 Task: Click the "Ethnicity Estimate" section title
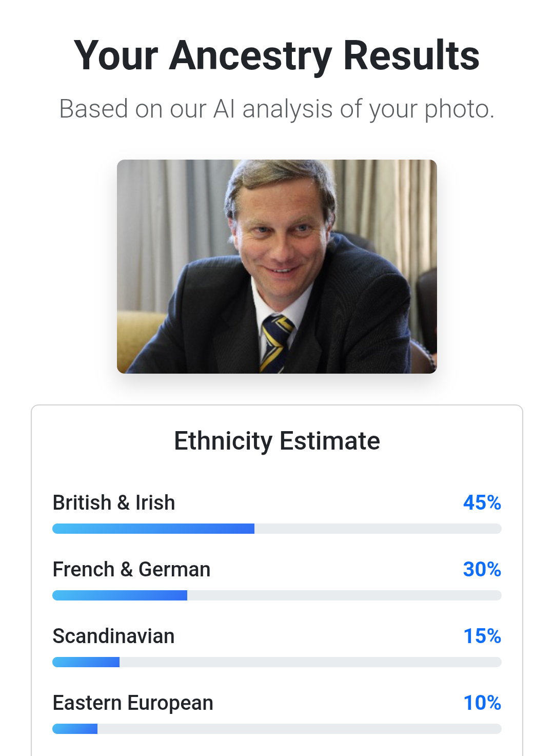click(276, 441)
